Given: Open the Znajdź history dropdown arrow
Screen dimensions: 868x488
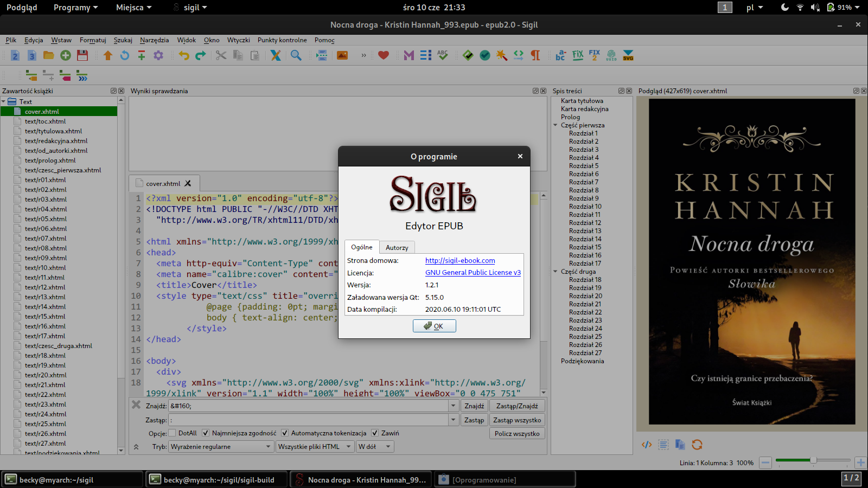Looking at the screenshot, I should [454, 406].
